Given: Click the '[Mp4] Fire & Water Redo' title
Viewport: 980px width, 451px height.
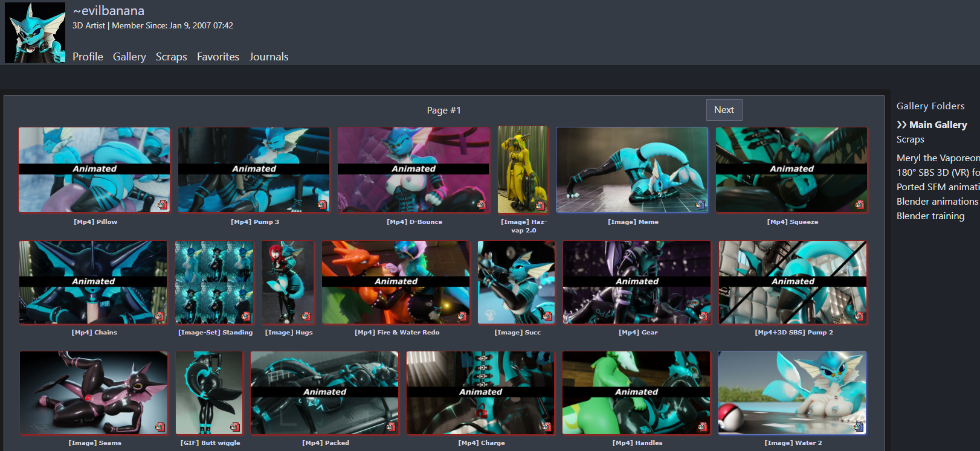Looking at the screenshot, I should point(397,333).
